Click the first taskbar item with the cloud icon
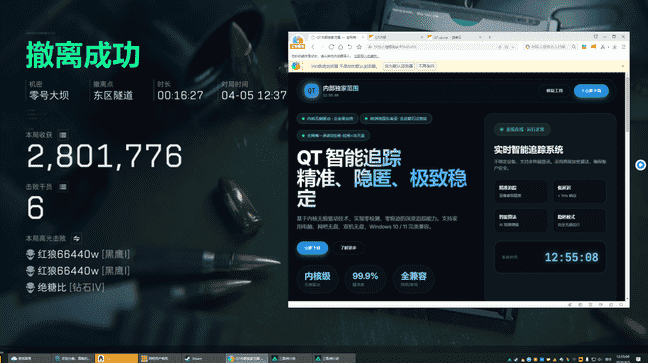This screenshot has width=648, height=363. 30,358
